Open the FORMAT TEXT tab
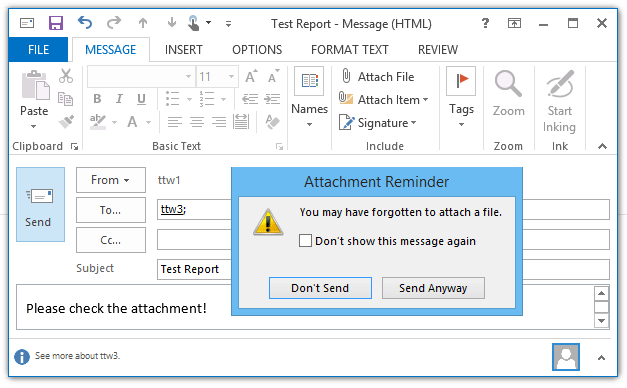627x388 pixels. [x=350, y=50]
